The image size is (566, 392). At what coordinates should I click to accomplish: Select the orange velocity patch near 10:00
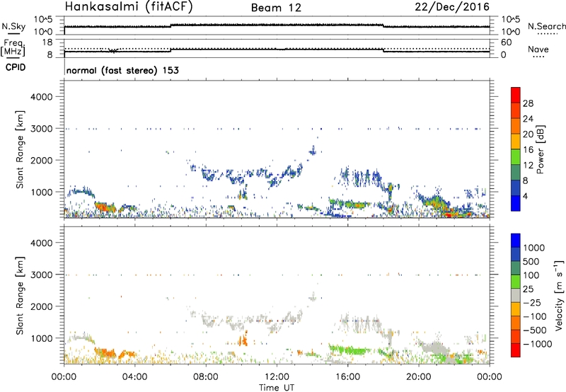click(x=243, y=339)
